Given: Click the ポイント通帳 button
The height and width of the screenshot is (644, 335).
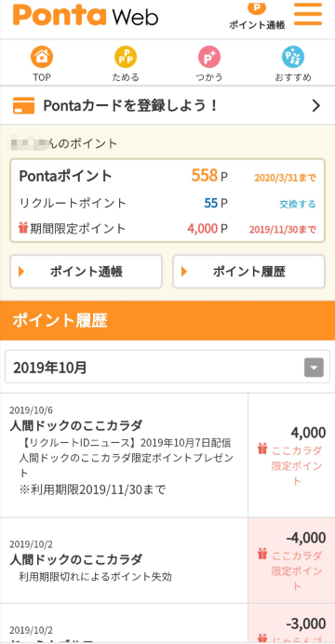Looking at the screenshot, I should (x=87, y=272).
